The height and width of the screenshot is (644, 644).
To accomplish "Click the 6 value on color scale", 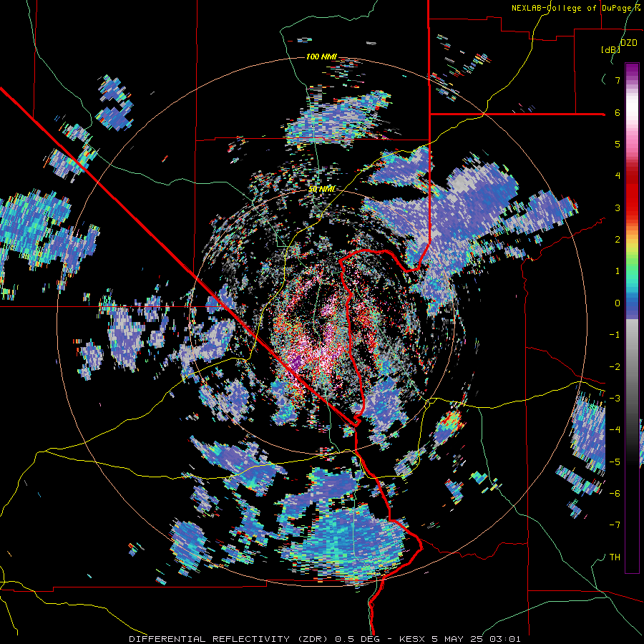I will tap(618, 112).
